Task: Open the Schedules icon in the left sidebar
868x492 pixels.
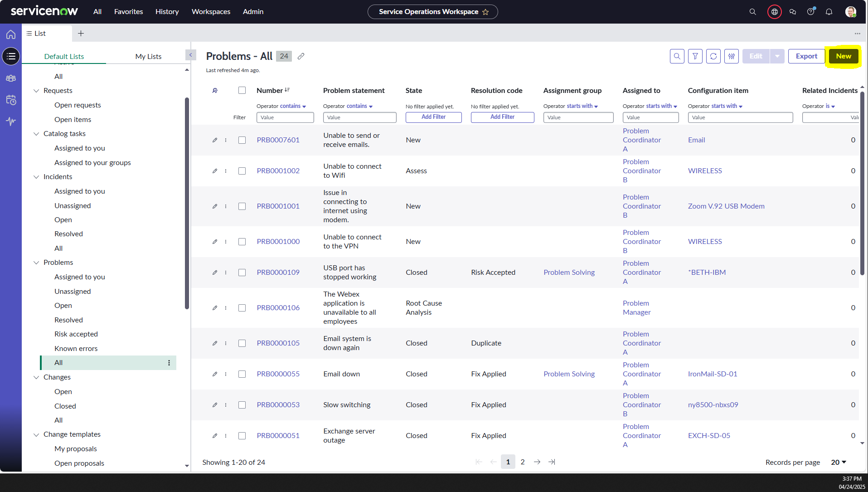Action: point(10,100)
